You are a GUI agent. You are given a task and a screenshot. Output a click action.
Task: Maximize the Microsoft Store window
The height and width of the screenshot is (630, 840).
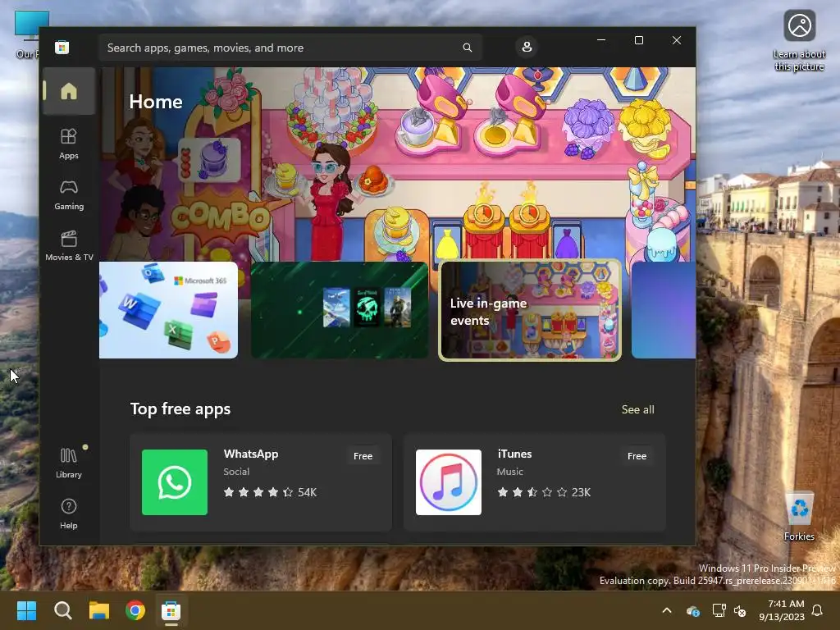pos(638,40)
